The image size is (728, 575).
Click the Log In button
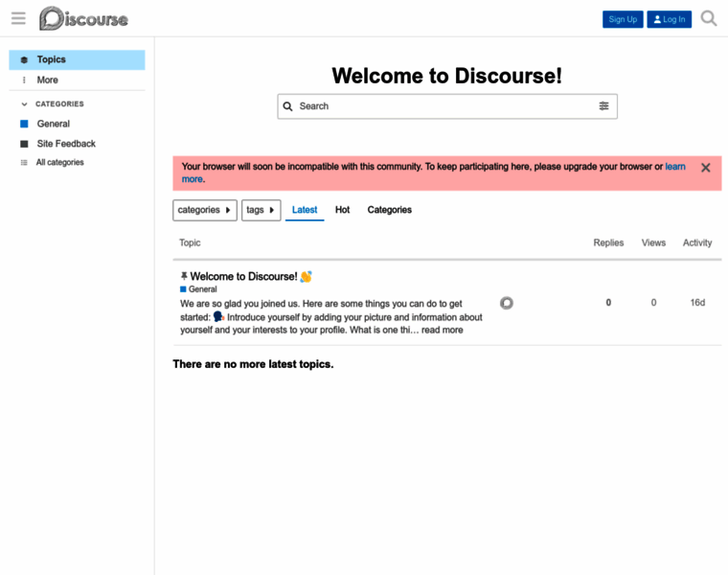tap(669, 19)
